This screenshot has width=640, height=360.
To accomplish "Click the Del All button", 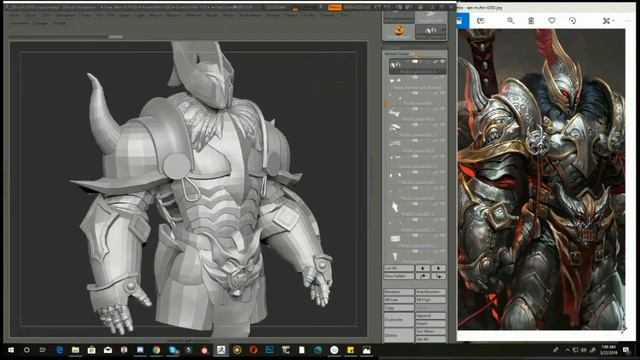I will tap(431, 339).
